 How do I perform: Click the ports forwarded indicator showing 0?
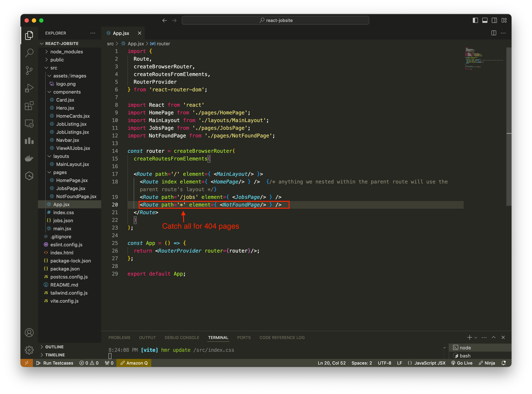[109, 363]
